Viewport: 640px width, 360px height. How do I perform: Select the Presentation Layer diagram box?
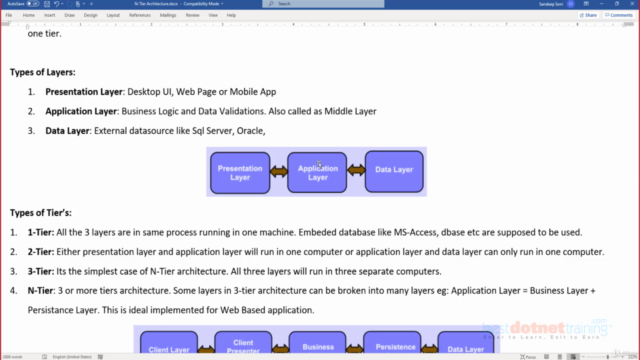pos(240,173)
